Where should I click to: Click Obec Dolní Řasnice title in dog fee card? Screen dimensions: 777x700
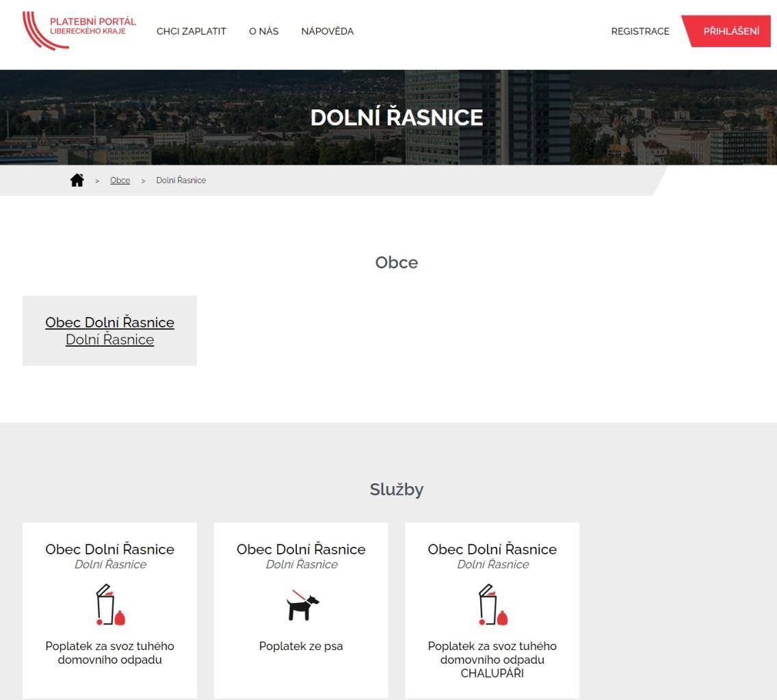(x=301, y=549)
